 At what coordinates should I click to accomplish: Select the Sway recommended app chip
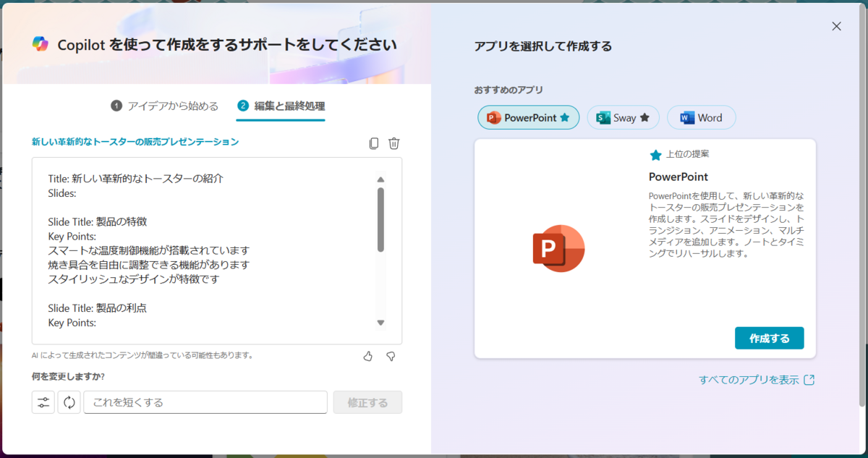point(623,117)
